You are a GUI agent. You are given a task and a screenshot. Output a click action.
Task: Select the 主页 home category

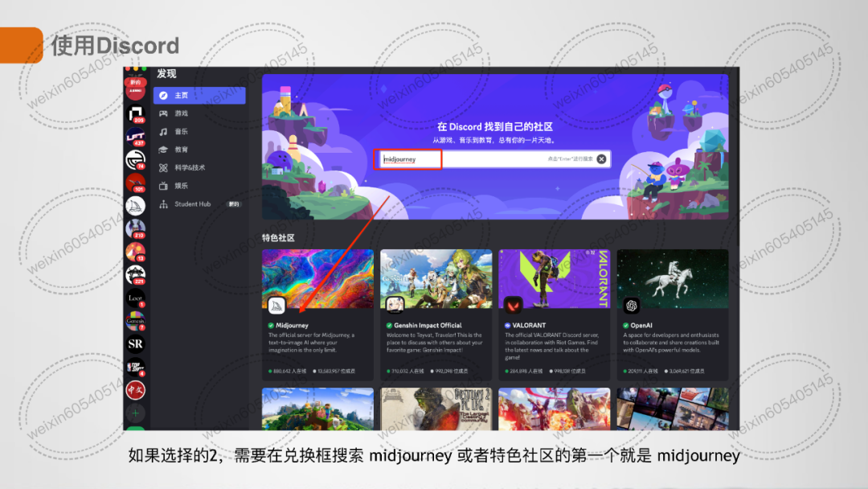[x=199, y=95]
